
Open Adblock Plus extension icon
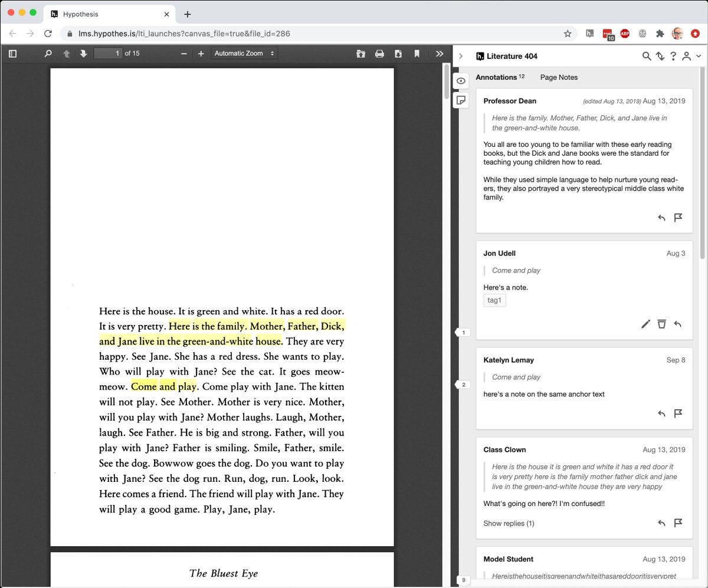pyautogui.click(x=625, y=34)
